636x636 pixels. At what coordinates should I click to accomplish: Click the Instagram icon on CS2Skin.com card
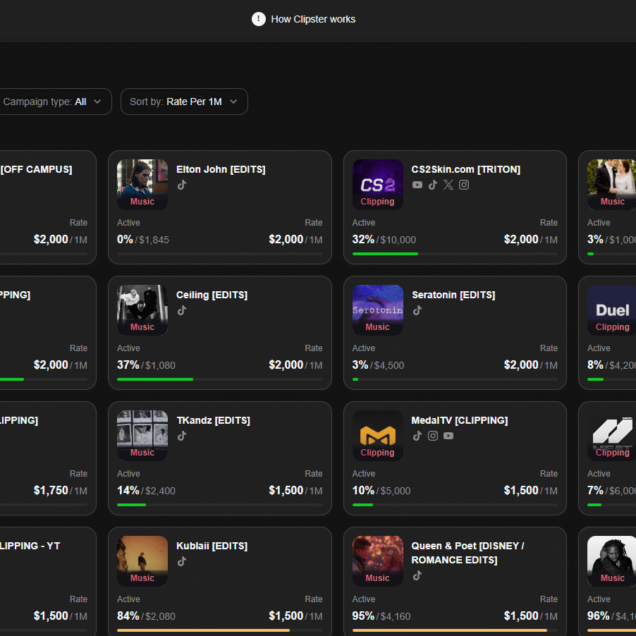(x=464, y=185)
